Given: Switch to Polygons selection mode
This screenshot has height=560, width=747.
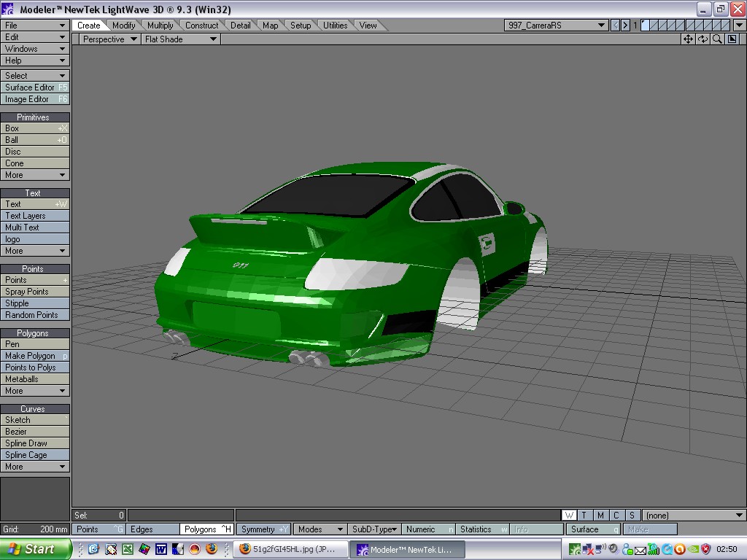Looking at the screenshot, I should (x=206, y=529).
